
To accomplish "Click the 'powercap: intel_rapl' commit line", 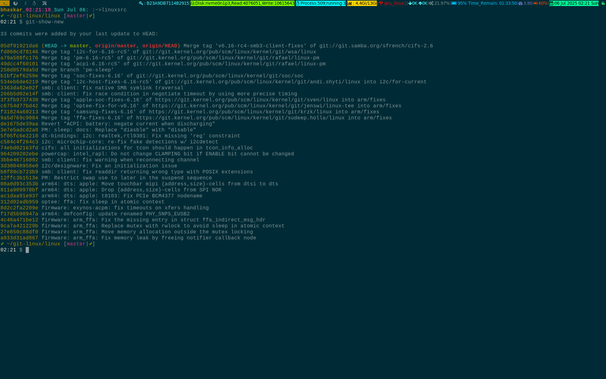I will (x=147, y=154).
